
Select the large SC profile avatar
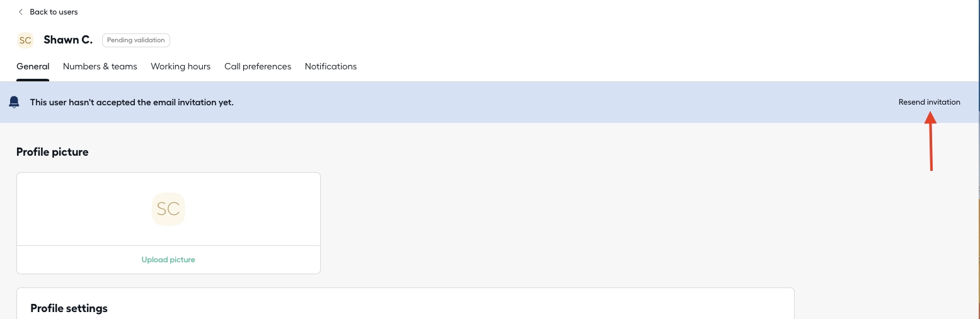168,209
